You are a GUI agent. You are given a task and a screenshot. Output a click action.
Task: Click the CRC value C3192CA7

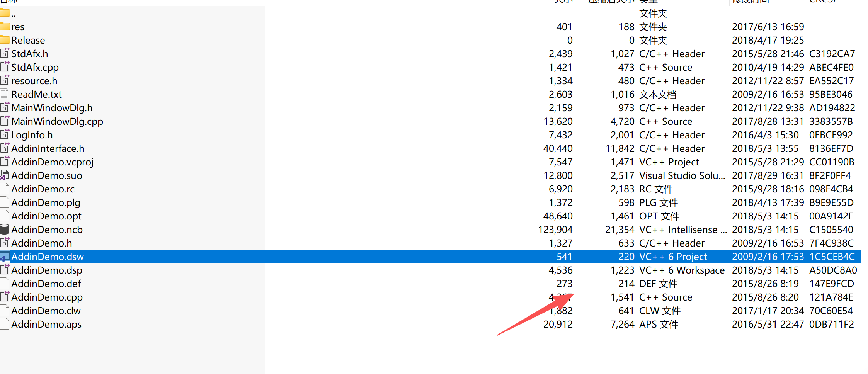tap(832, 54)
